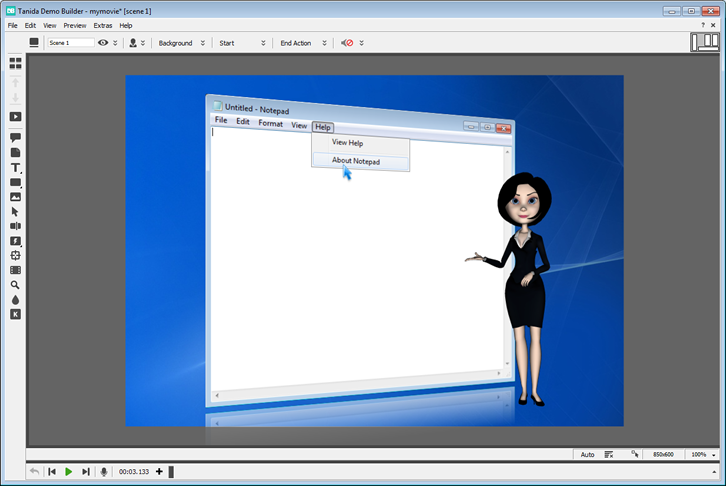Click the video play icon in left sidebar
Image resolution: width=726 pixels, height=486 pixels.
tap(15, 117)
